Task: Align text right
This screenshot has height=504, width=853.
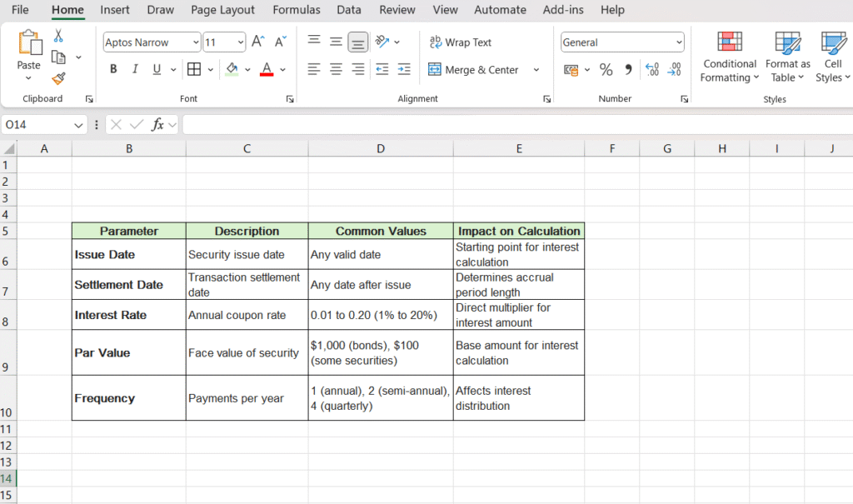Action: (x=358, y=69)
